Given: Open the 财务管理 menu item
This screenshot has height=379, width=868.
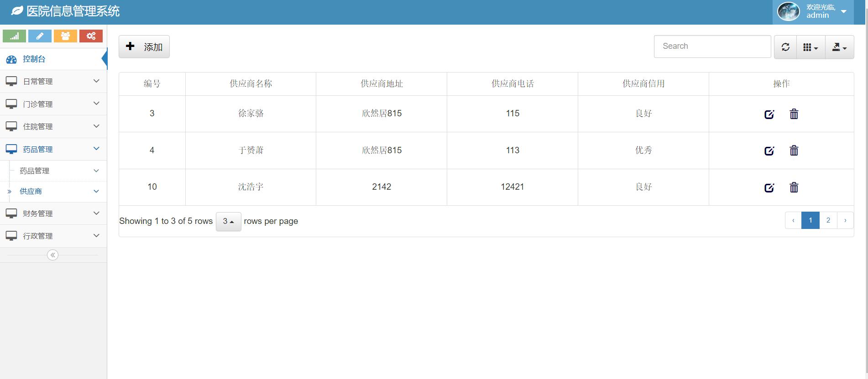Looking at the screenshot, I should click(53, 213).
